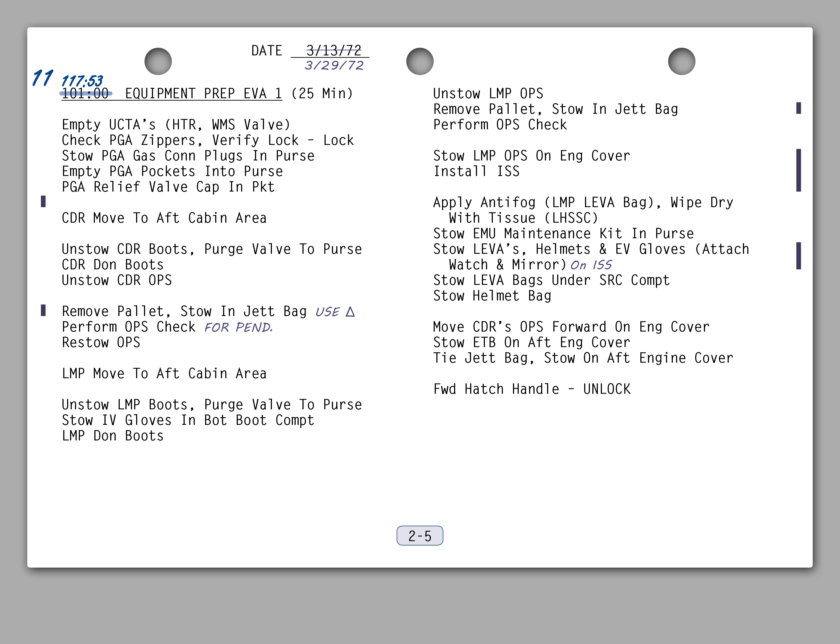The height and width of the screenshot is (644, 840).
Task: Click the handwritten 3/29/72 date
Action: click(x=334, y=65)
